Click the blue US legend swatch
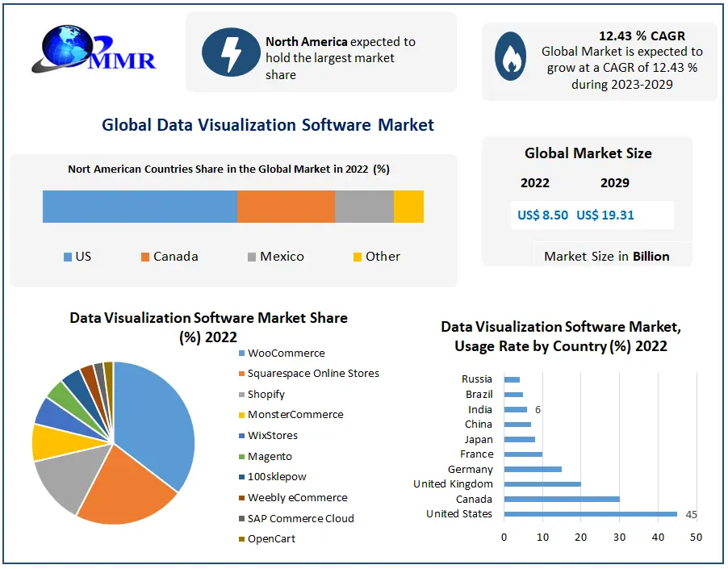This screenshot has height=569, width=728. coord(68,257)
